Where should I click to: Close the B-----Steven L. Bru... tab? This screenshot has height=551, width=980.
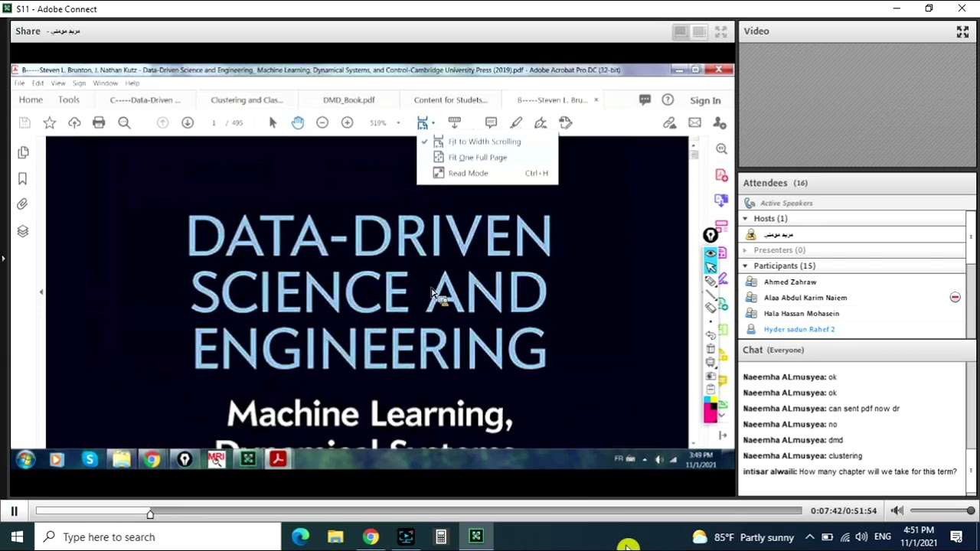[596, 99]
